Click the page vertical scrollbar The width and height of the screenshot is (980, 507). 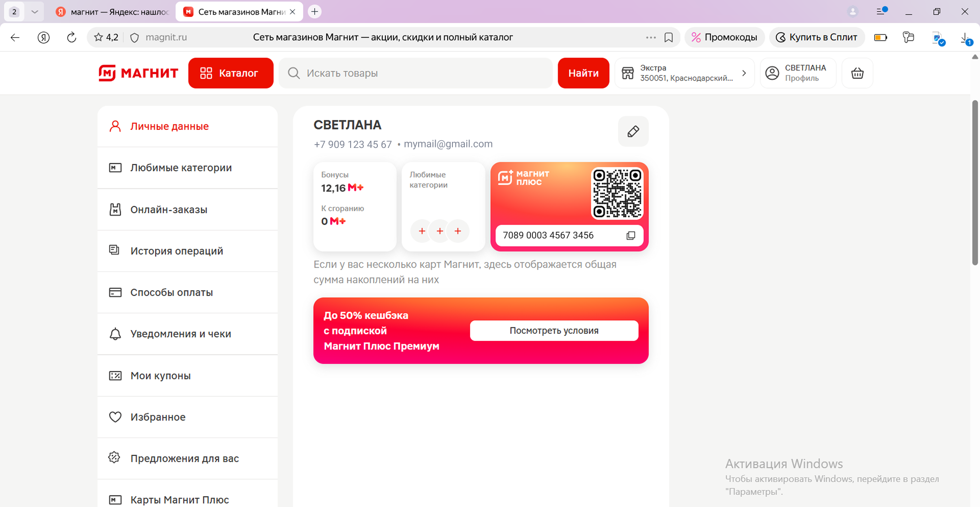[x=975, y=182]
